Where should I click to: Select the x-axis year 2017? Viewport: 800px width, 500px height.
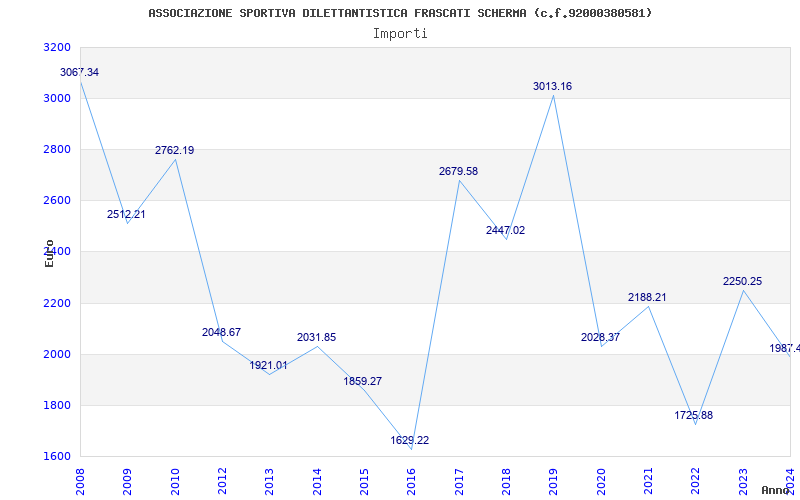(459, 482)
